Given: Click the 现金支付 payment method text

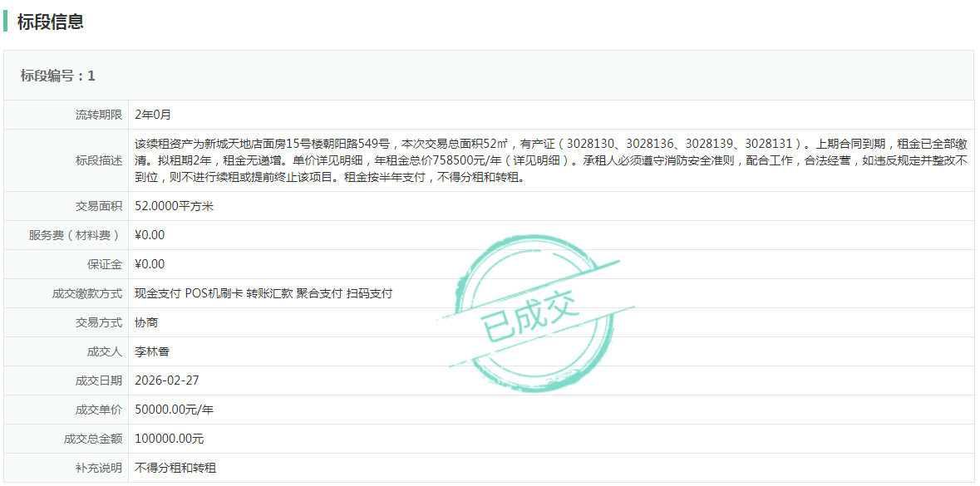Looking at the screenshot, I should (x=157, y=293).
